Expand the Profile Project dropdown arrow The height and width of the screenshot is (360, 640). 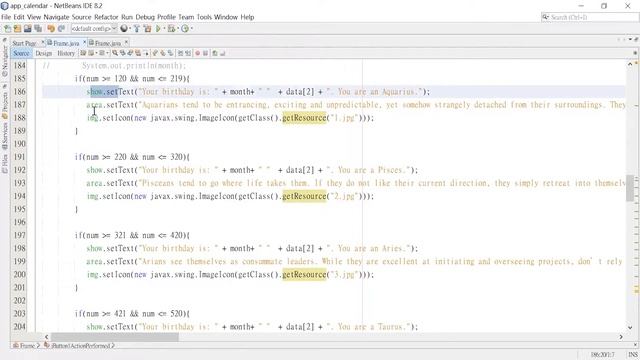tap(191, 29)
